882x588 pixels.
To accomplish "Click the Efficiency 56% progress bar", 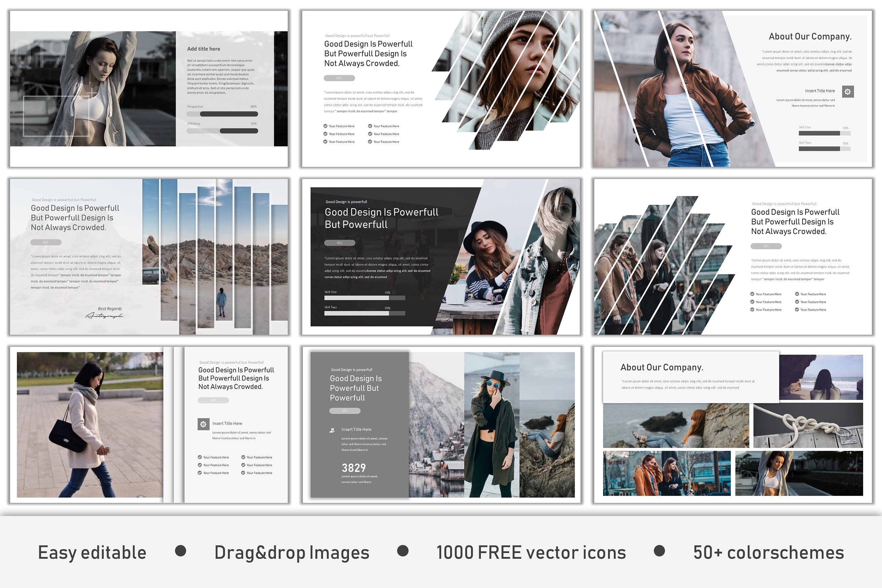I will [222, 131].
